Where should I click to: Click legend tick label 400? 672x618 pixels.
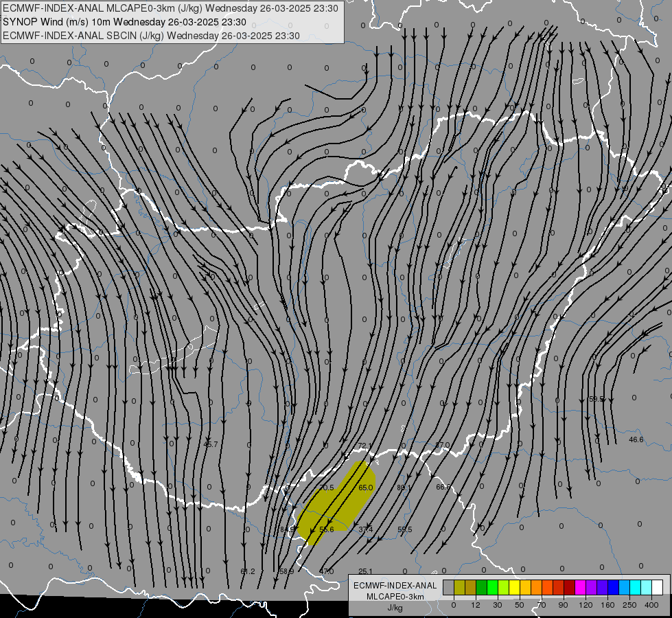point(651,605)
